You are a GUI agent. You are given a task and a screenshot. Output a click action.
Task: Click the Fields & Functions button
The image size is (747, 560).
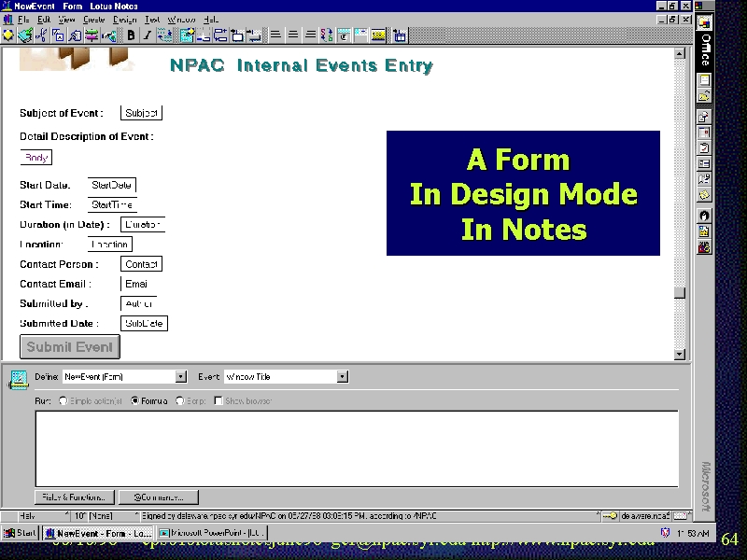(x=75, y=497)
